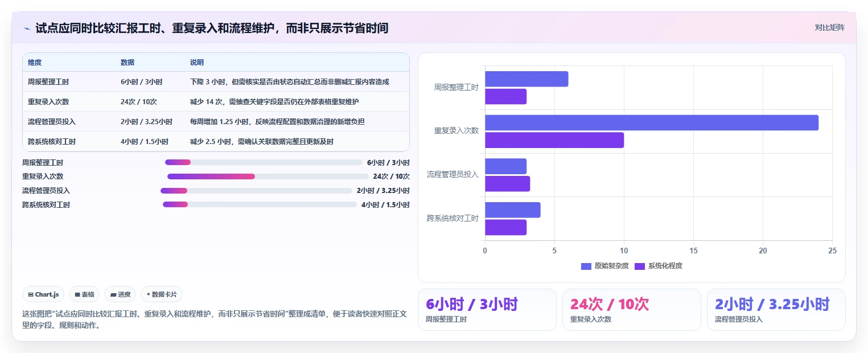Open the 2小时 / 3.25小时 data card
Screen dimensions: 868x353
coord(776,310)
